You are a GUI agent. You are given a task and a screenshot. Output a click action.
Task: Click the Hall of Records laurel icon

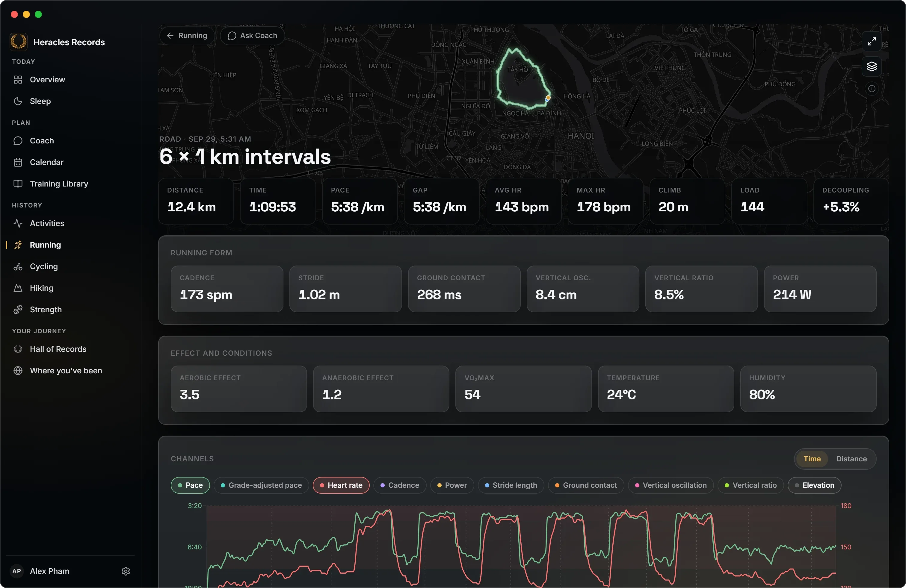(x=18, y=349)
